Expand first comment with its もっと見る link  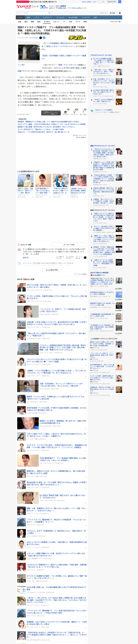tap(35, 254)
